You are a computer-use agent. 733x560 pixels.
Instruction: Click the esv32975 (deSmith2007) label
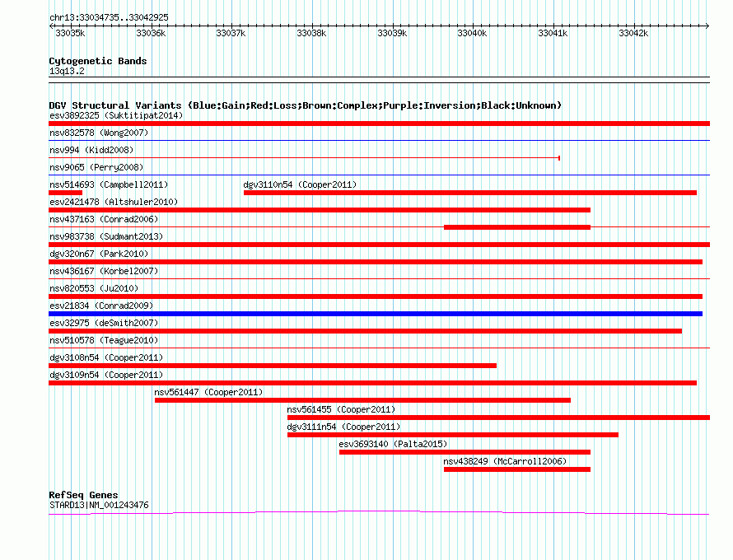(x=104, y=323)
